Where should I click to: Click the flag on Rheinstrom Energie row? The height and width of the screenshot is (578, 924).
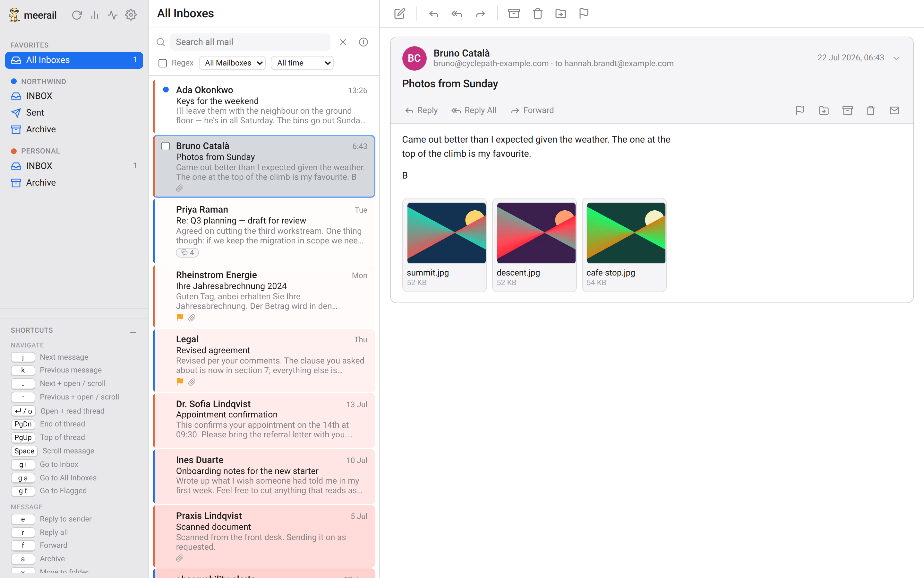pos(180,318)
